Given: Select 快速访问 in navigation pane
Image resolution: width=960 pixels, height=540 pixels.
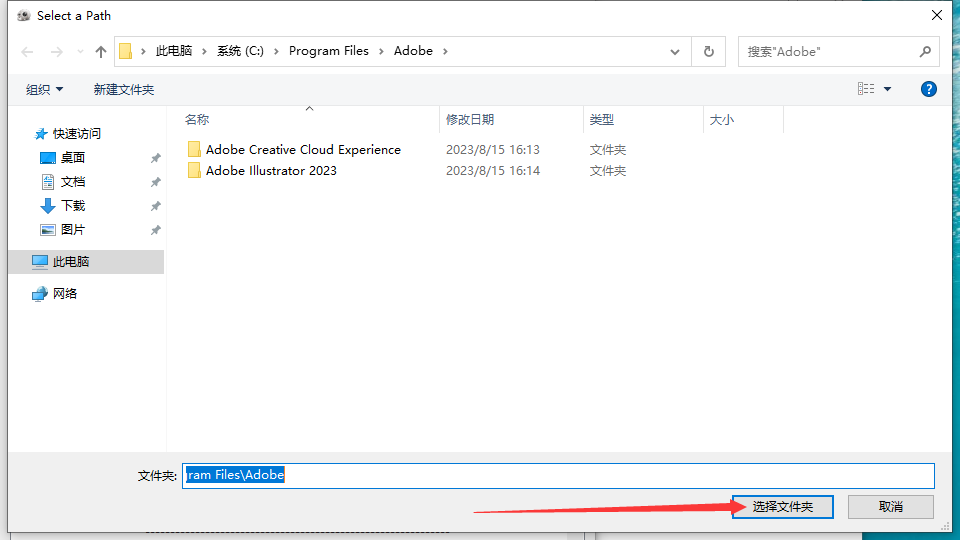Looking at the screenshot, I should pos(77,133).
